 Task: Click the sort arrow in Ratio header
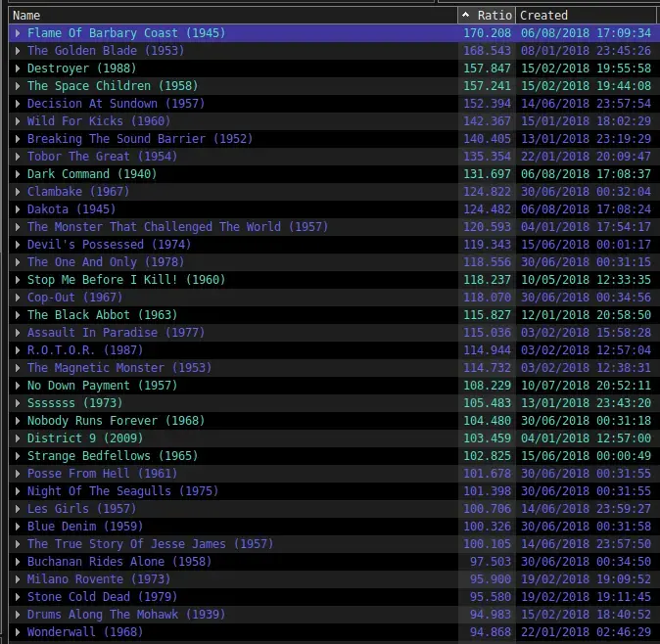coord(465,16)
